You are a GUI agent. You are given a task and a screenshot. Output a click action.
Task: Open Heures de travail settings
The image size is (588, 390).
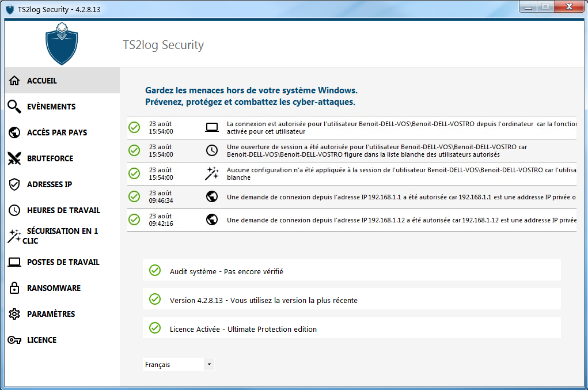tap(62, 210)
